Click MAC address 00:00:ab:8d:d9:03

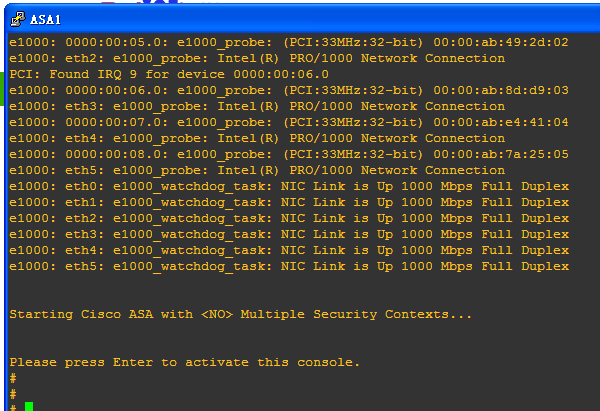coord(501,90)
